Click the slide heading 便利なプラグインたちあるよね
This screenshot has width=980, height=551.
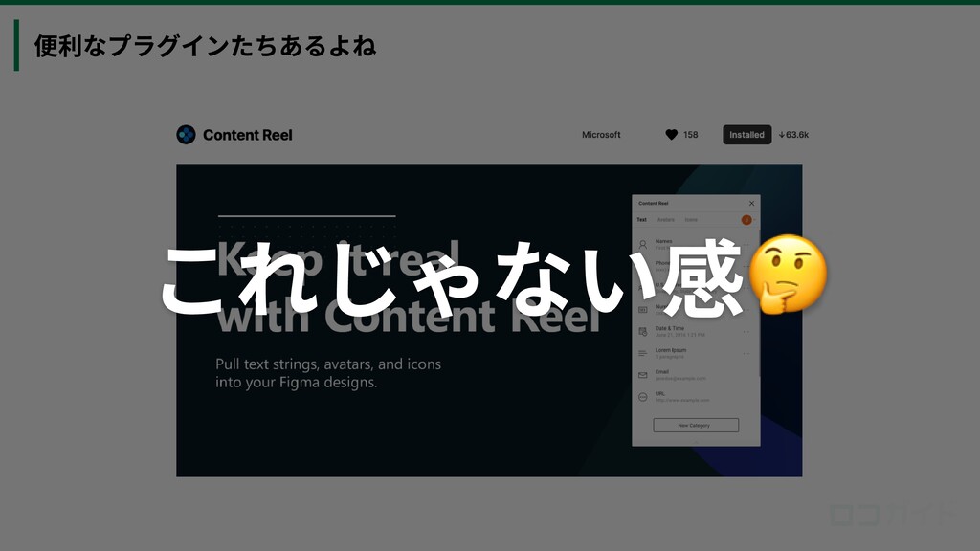coord(205,46)
